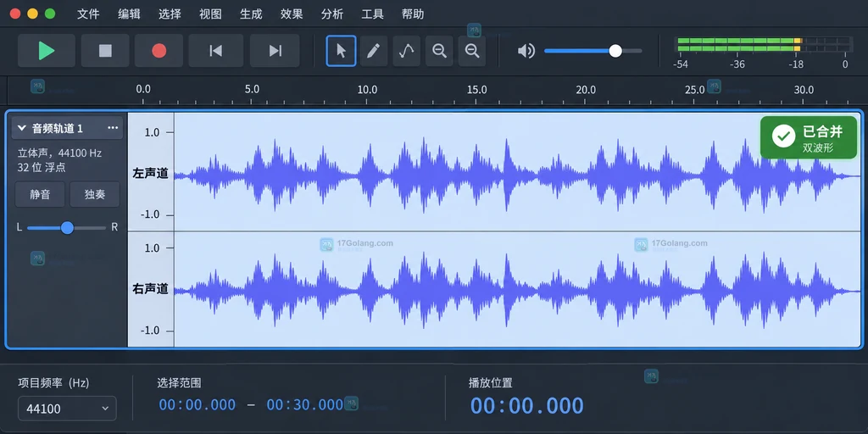The height and width of the screenshot is (434, 868).
Task: Open the 帮助 menu
Action: tap(413, 14)
